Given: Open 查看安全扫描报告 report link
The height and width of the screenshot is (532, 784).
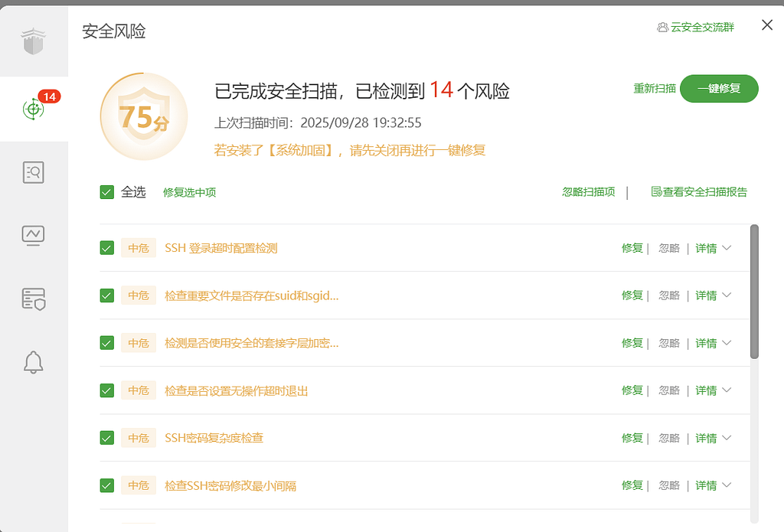Looking at the screenshot, I should [699, 192].
